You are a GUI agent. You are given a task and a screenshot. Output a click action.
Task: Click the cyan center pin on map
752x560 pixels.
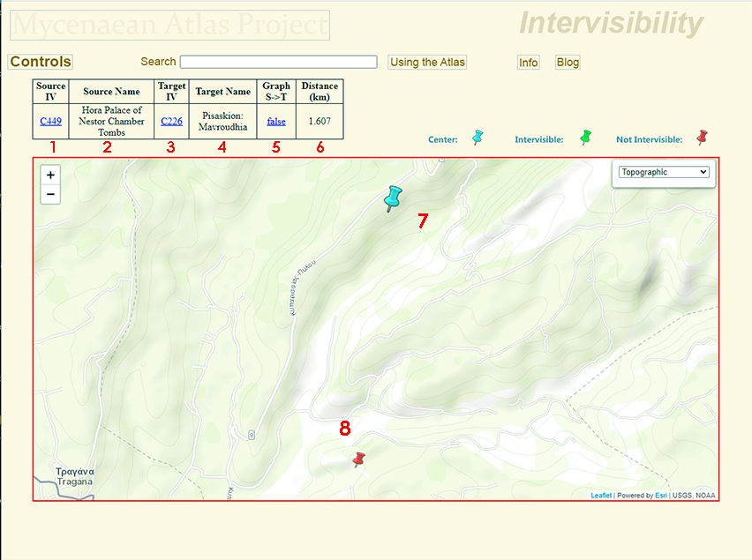pos(393,198)
